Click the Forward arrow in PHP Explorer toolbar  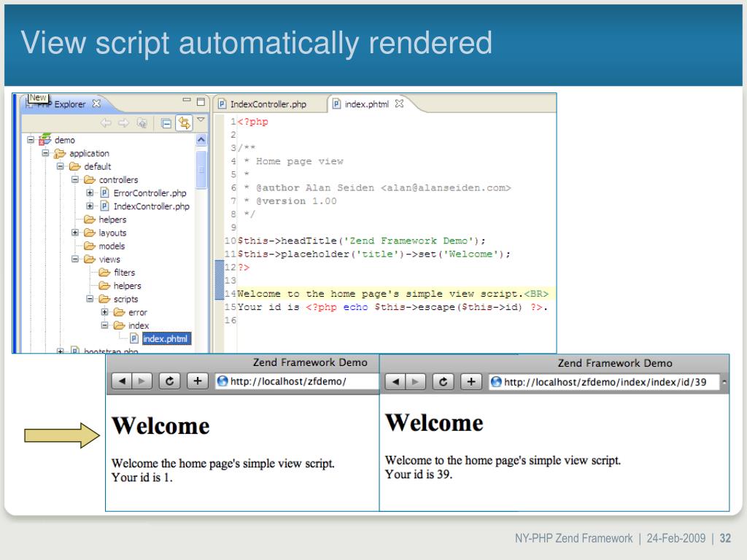tap(123, 123)
